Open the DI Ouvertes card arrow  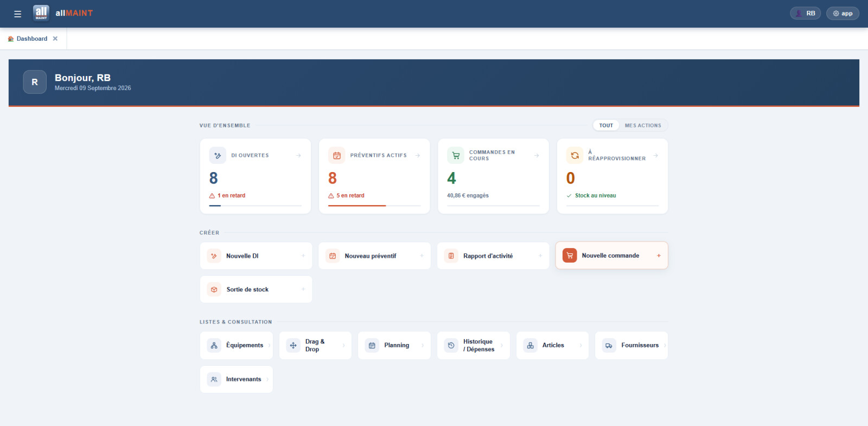(x=298, y=156)
